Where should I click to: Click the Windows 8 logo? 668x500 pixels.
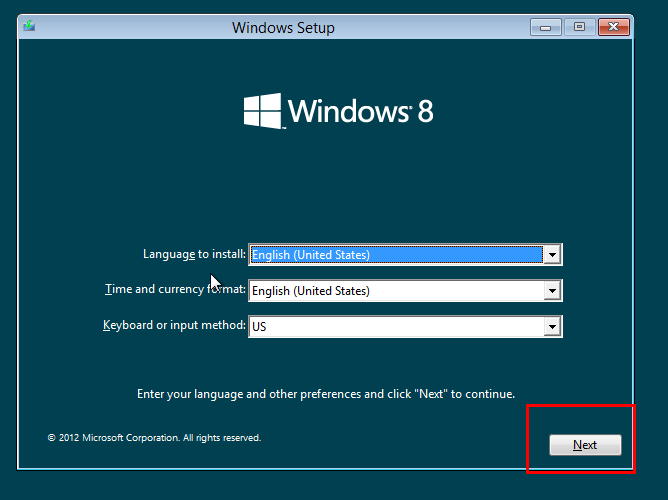point(339,111)
